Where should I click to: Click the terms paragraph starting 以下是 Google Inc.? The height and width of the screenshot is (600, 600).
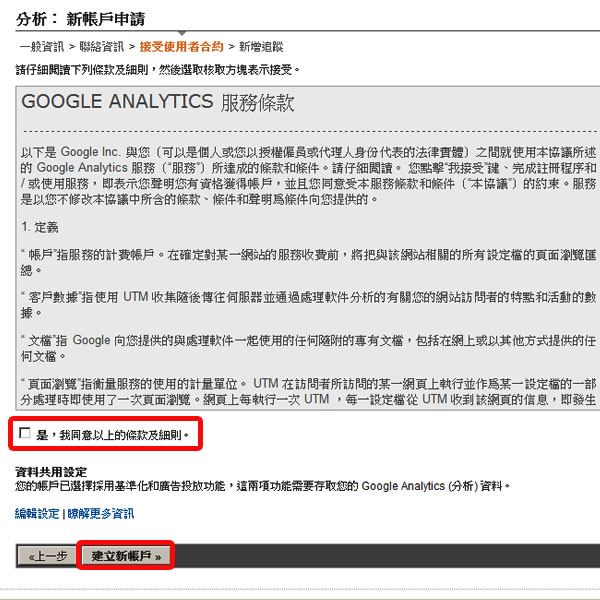coord(309,176)
